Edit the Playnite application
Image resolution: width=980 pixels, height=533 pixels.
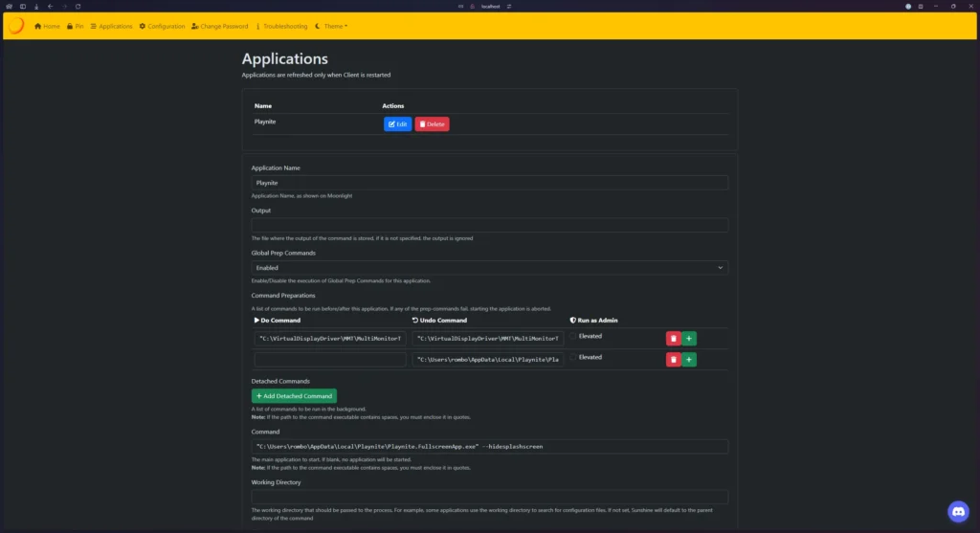397,123
